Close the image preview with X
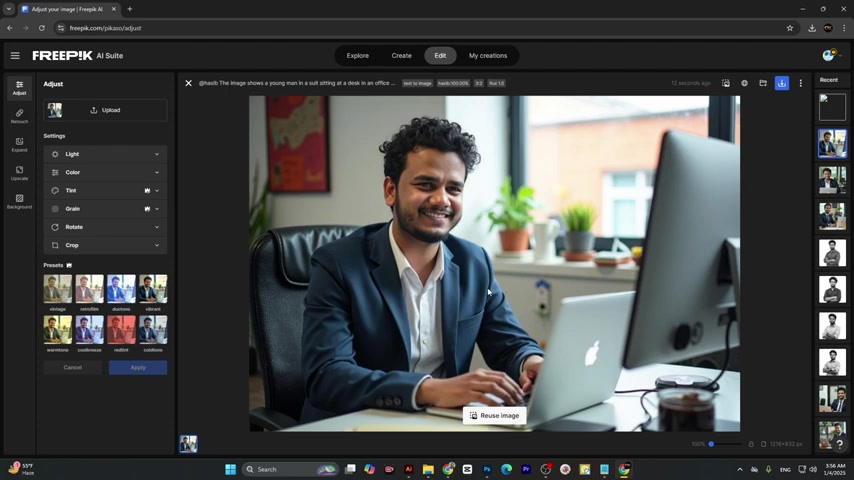 point(188,83)
